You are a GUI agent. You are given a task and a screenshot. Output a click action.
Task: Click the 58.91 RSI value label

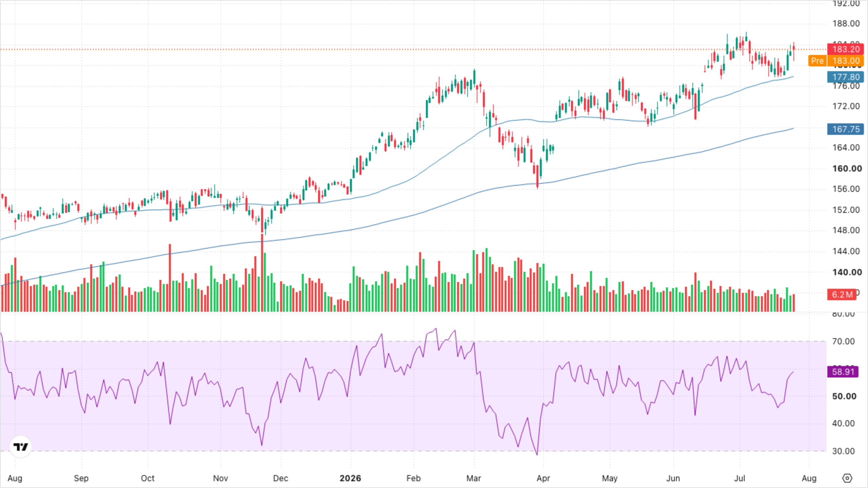click(843, 372)
